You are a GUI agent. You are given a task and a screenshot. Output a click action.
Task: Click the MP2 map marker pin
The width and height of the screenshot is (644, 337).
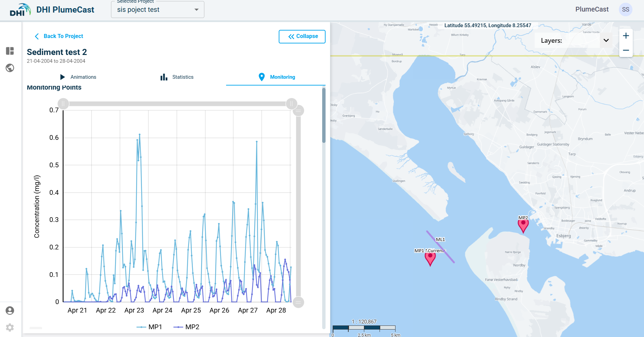(523, 225)
